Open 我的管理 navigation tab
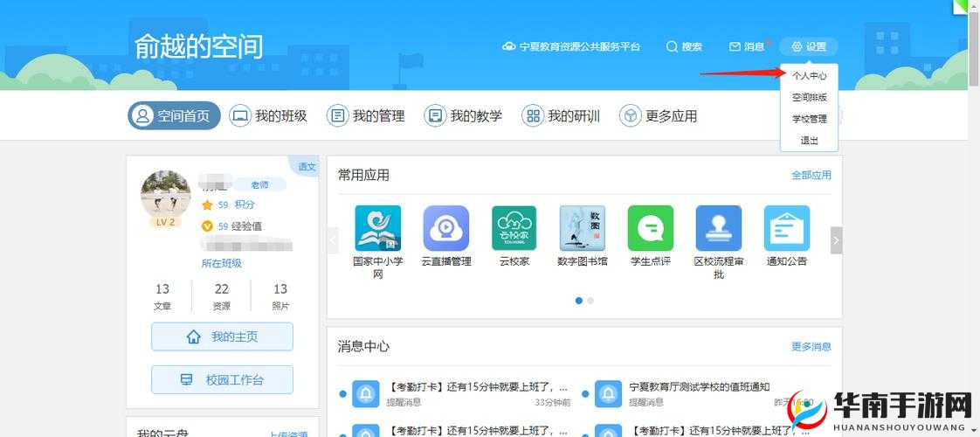Screen dimensions: 980x437 [366, 115]
